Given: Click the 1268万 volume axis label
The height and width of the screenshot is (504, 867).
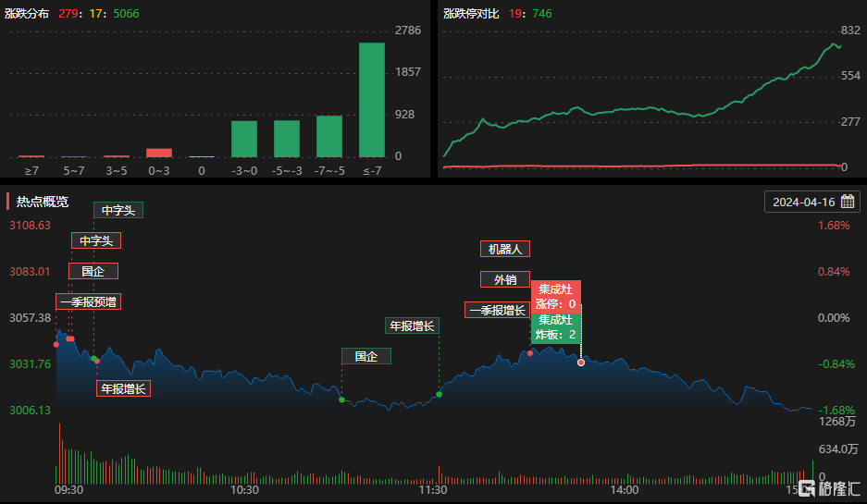Looking at the screenshot, I should [x=837, y=422].
